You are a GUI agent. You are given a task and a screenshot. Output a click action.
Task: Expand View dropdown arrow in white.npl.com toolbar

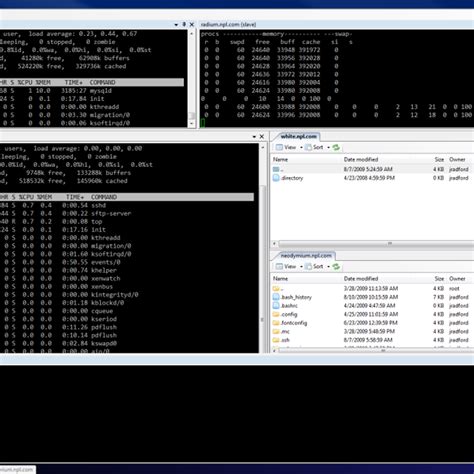(301, 147)
